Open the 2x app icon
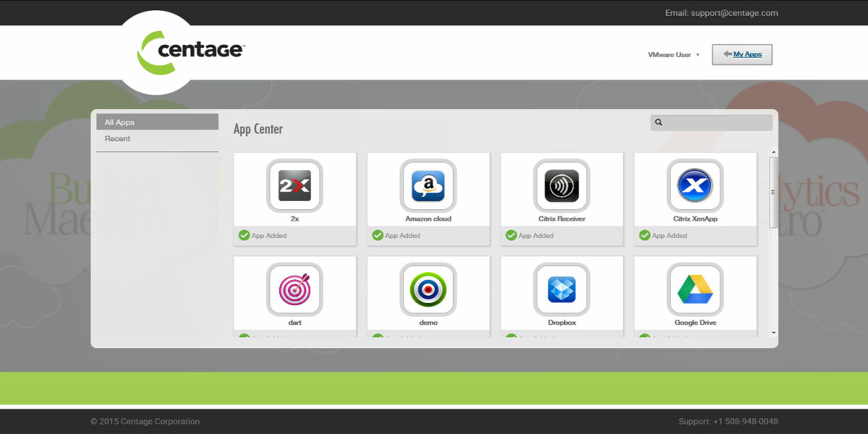 [294, 186]
